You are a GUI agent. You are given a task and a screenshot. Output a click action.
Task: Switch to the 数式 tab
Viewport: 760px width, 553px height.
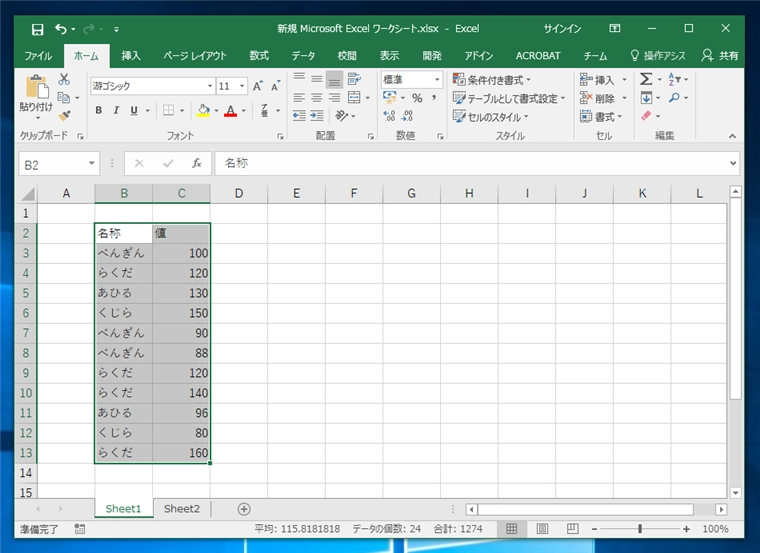(x=259, y=56)
